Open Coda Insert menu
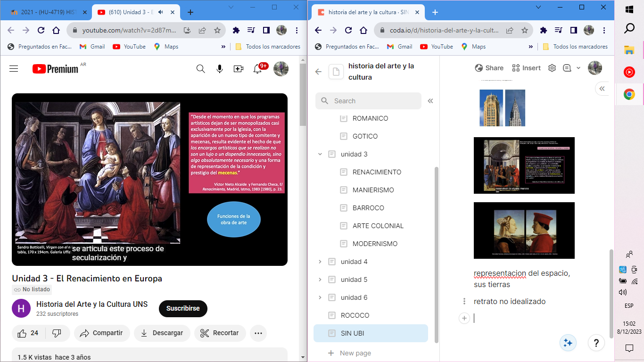 click(x=526, y=68)
